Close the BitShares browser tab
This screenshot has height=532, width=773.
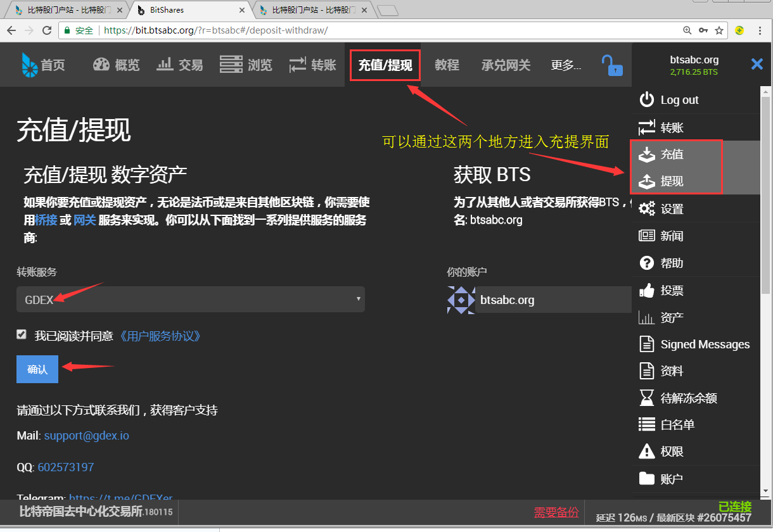[243, 10]
